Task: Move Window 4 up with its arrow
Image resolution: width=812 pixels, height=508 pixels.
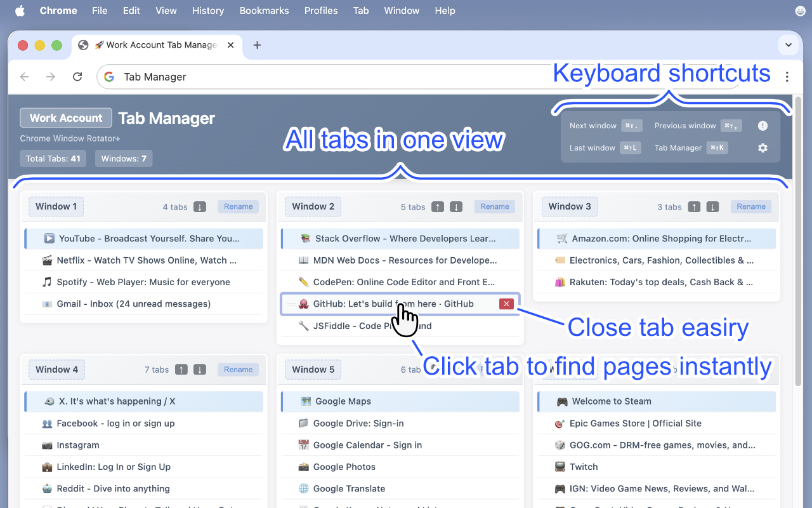Action: pos(181,370)
